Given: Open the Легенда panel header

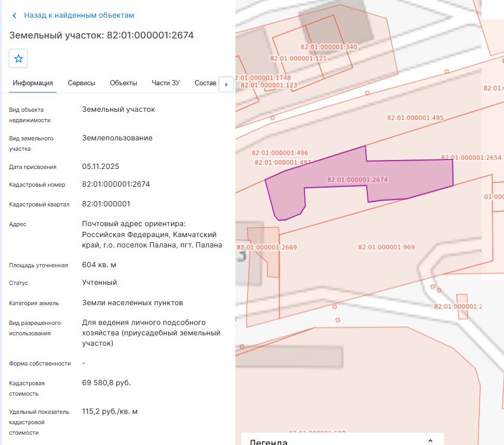Looking at the screenshot, I should point(342,439).
